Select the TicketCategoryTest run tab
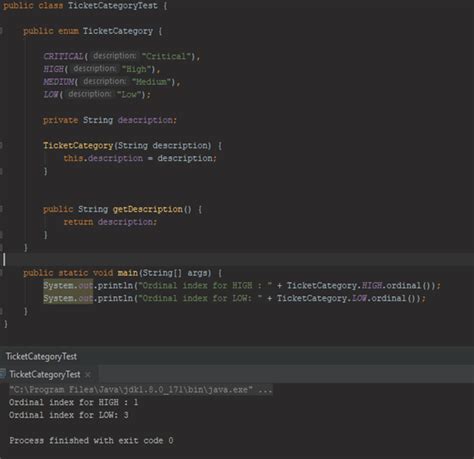 coord(45,374)
